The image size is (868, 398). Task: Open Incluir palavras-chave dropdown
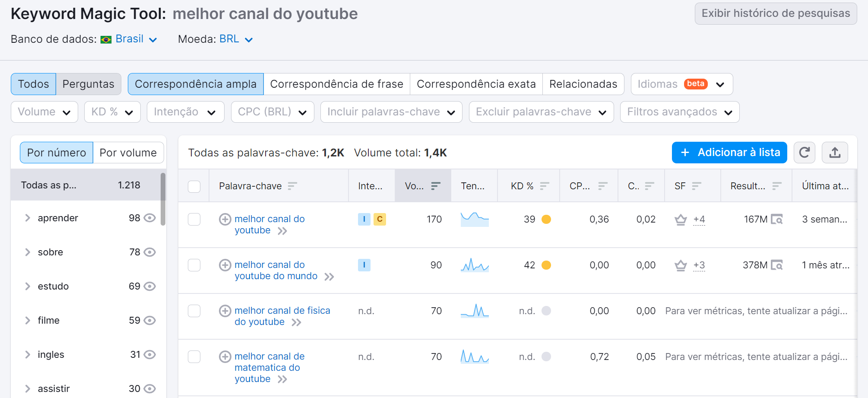pos(391,112)
